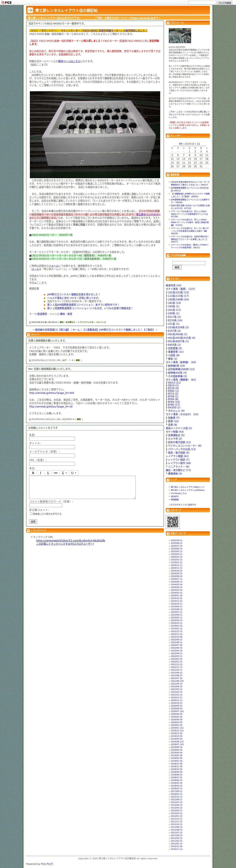Open the 海洋紀行 link
The height and width of the screenshot is (868, 236).
coord(175,496)
